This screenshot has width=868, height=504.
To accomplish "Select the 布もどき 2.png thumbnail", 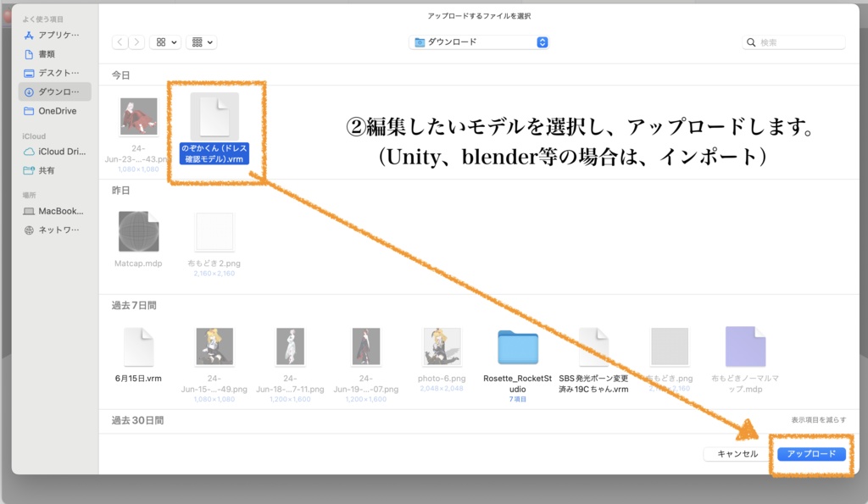I will point(214,231).
